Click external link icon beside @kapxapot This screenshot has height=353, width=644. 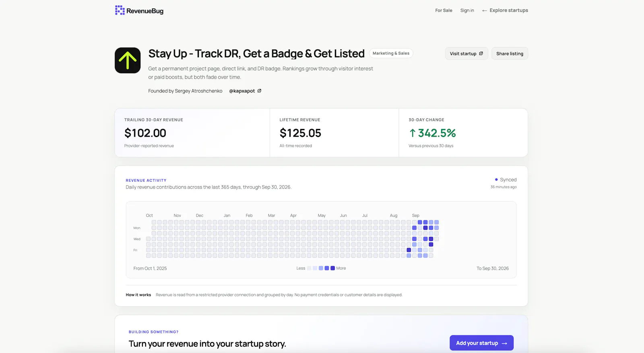coord(259,91)
